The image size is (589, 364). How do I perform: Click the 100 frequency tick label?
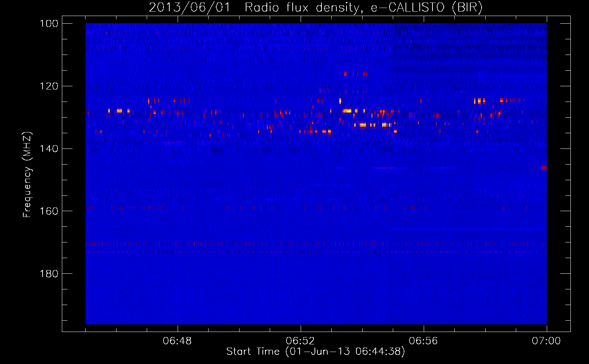pyautogui.click(x=49, y=24)
